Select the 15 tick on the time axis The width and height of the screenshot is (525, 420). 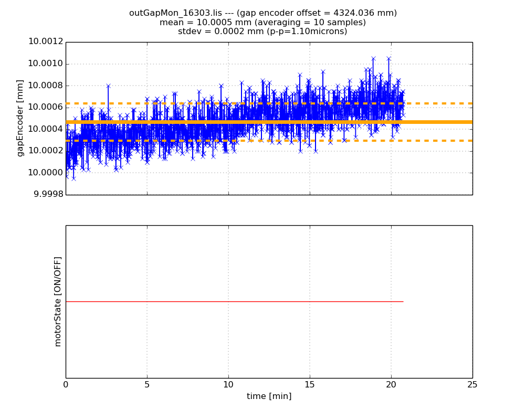click(x=310, y=385)
